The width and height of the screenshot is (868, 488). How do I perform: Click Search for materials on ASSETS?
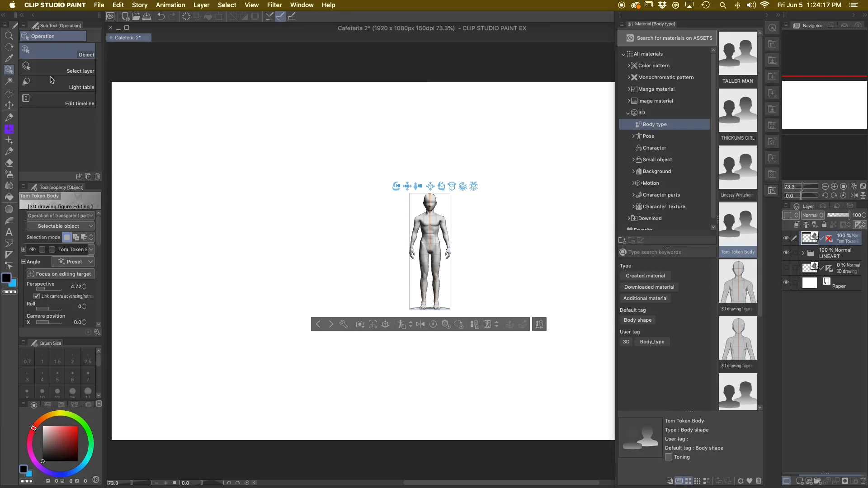668,38
